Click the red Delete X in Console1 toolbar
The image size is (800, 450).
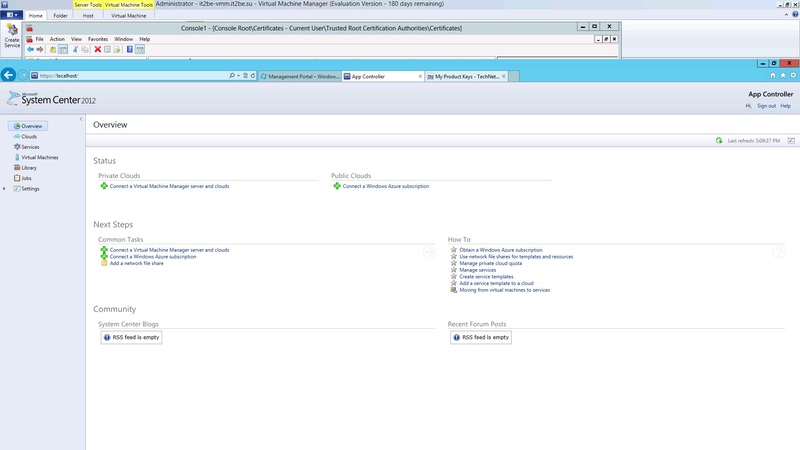tap(97, 49)
